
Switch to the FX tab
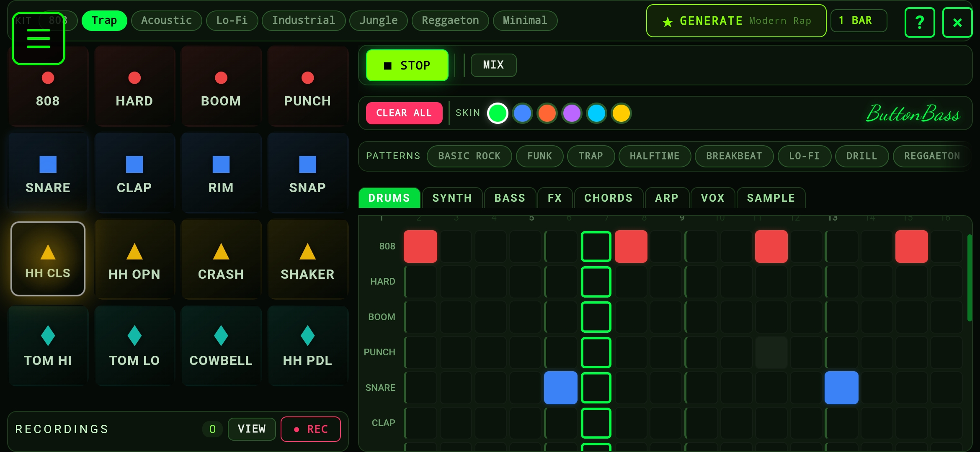click(x=554, y=198)
